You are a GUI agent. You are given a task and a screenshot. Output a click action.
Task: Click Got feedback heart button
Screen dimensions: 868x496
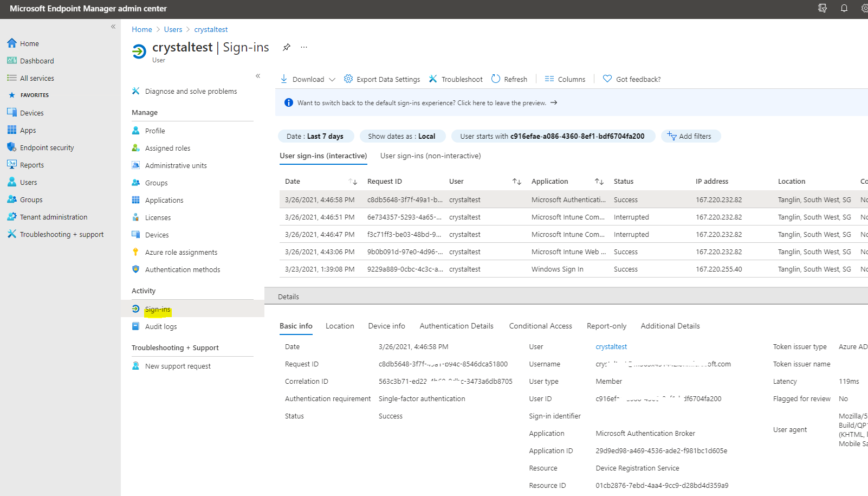[632, 79]
